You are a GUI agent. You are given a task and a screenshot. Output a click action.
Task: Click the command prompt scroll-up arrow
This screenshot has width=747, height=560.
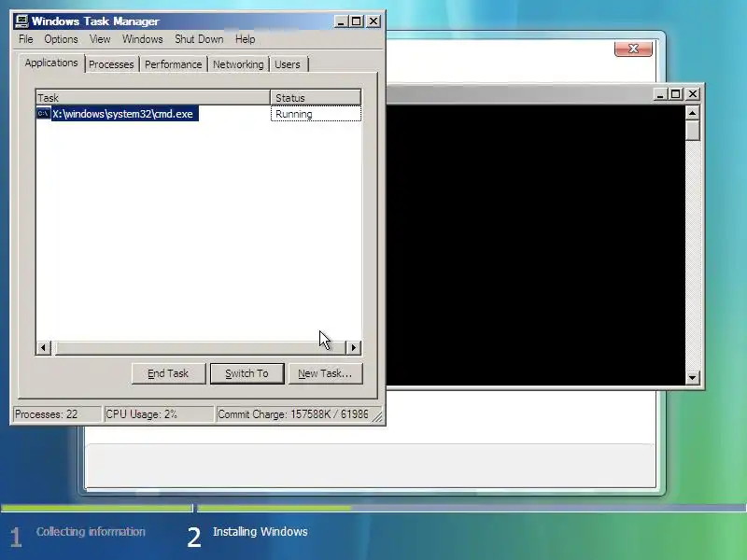[x=692, y=113]
